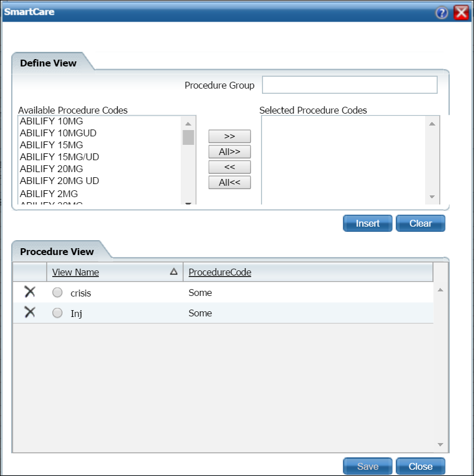The width and height of the screenshot is (474, 476).
Task: Click inside the Procedure Group field
Action: (349, 84)
